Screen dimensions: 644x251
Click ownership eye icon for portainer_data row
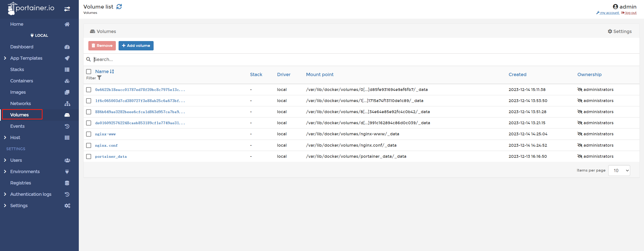point(580,156)
